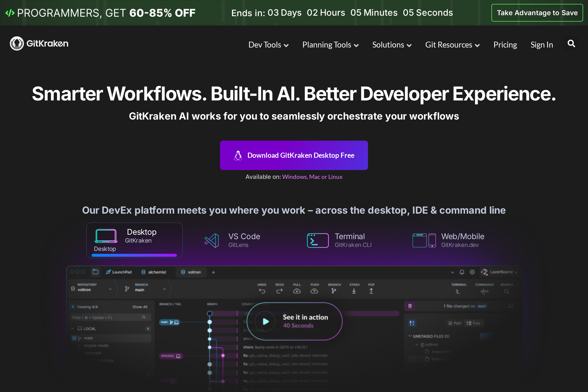This screenshot has height=392, width=588.
Task: Click the Sign In link
Action: (542, 45)
